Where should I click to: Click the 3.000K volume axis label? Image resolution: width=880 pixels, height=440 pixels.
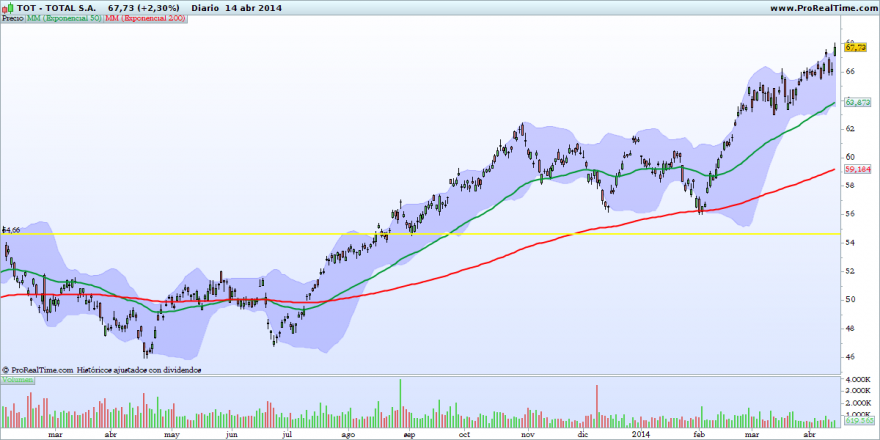858,390
